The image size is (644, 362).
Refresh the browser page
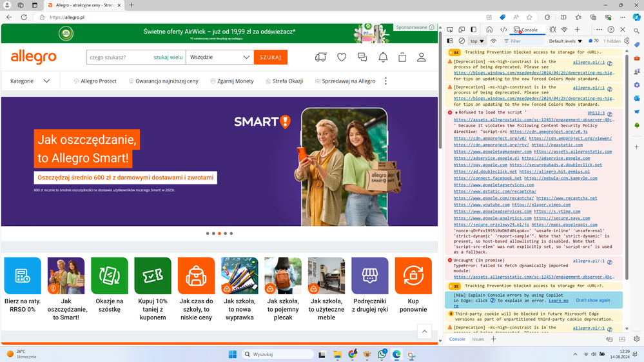point(24,17)
